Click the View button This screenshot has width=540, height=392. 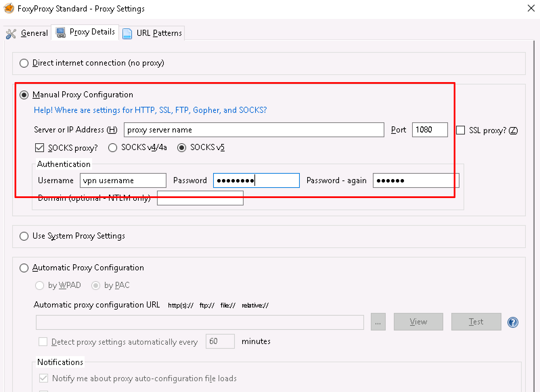[418, 322]
